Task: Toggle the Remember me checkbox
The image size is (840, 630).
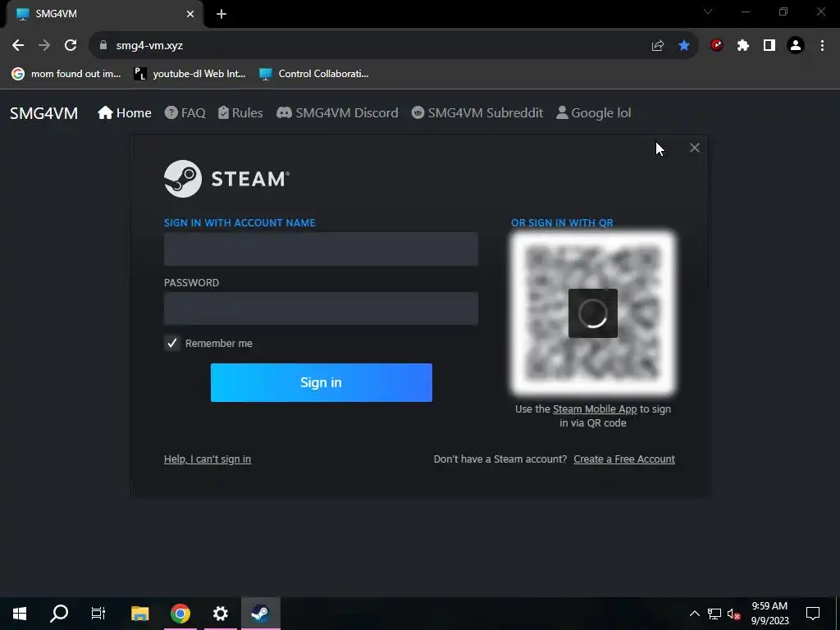Action: pyautogui.click(x=172, y=344)
